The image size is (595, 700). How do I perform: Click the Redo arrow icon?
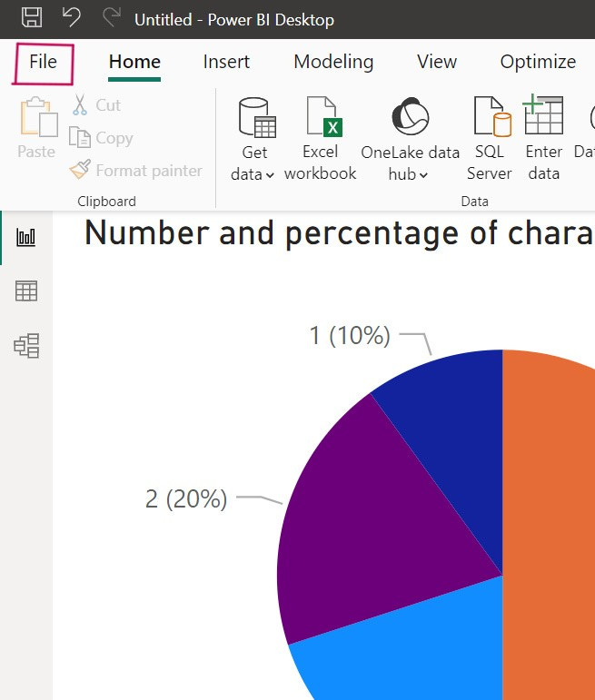[112, 18]
